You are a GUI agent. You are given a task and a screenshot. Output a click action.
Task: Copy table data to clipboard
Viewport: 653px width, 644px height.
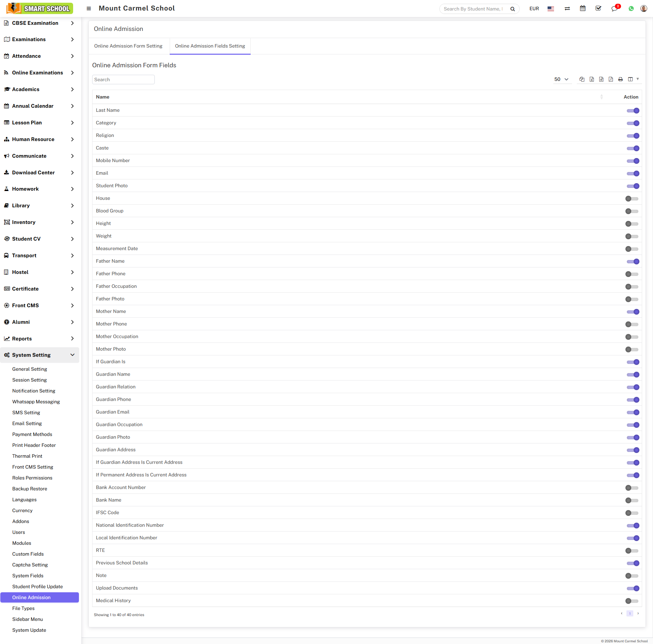tap(582, 79)
